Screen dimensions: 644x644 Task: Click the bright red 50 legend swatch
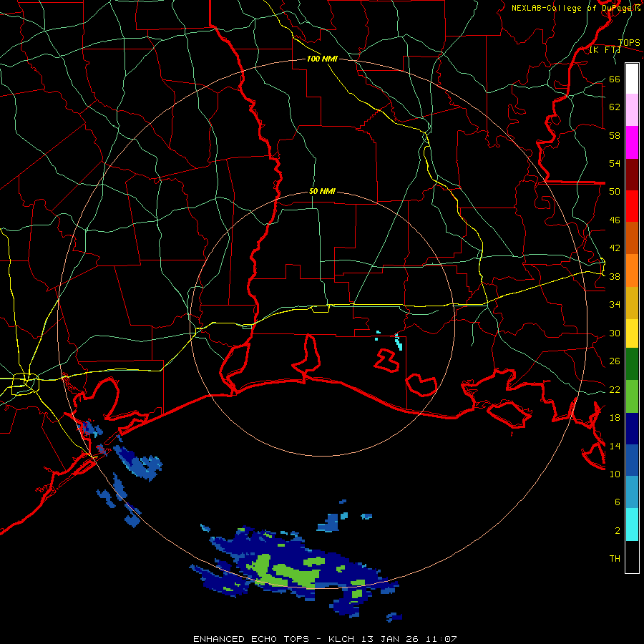632,206
